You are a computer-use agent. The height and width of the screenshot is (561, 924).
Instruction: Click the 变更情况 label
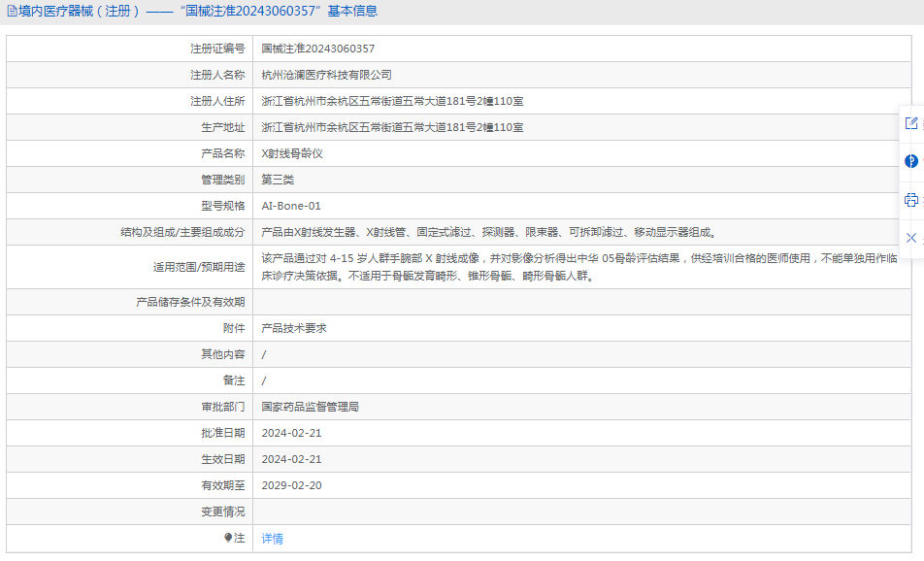click(x=223, y=511)
